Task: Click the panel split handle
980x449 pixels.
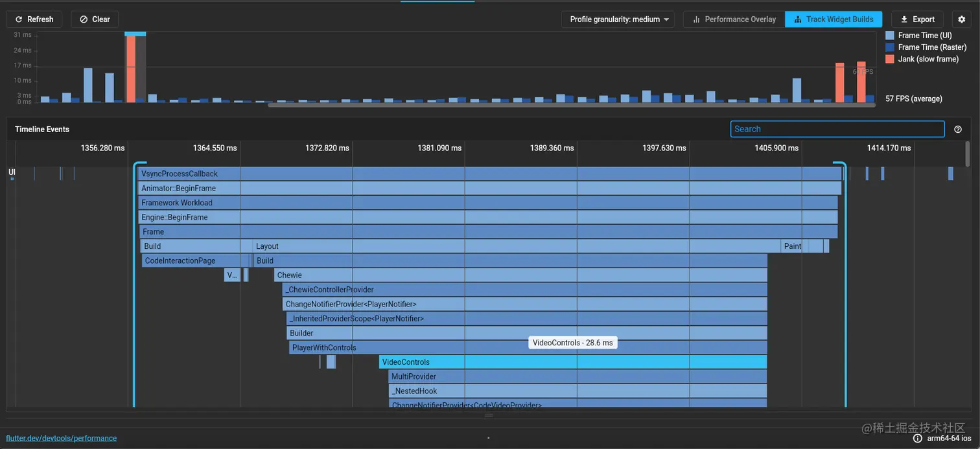Action: tap(489, 415)
